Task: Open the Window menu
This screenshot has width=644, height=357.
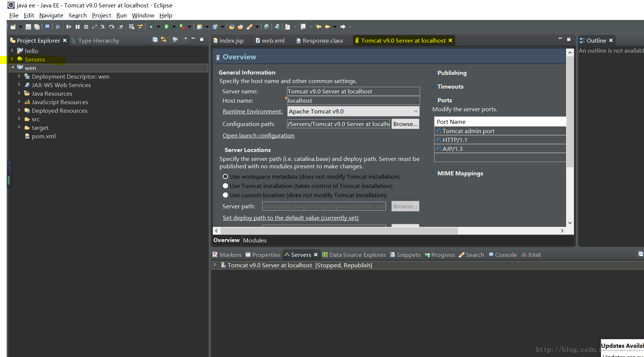Action: [143, 15]
